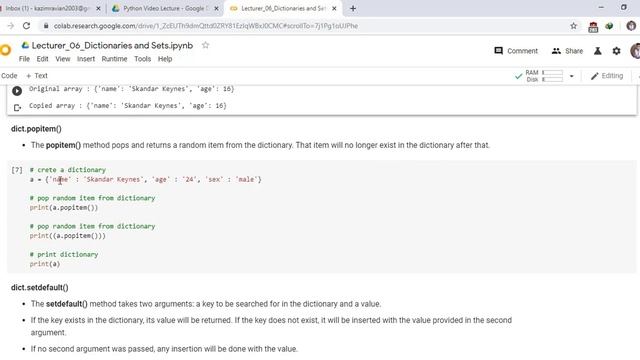The image size is (640, 360).
Task: Click the 'Original array' output line
Action: click(x=131, y=89)
